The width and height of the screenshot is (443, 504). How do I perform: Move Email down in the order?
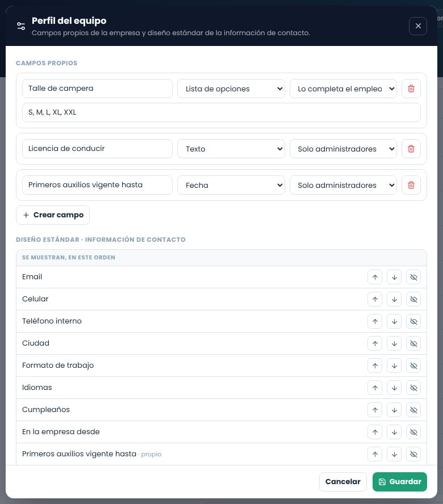point(394,277)
